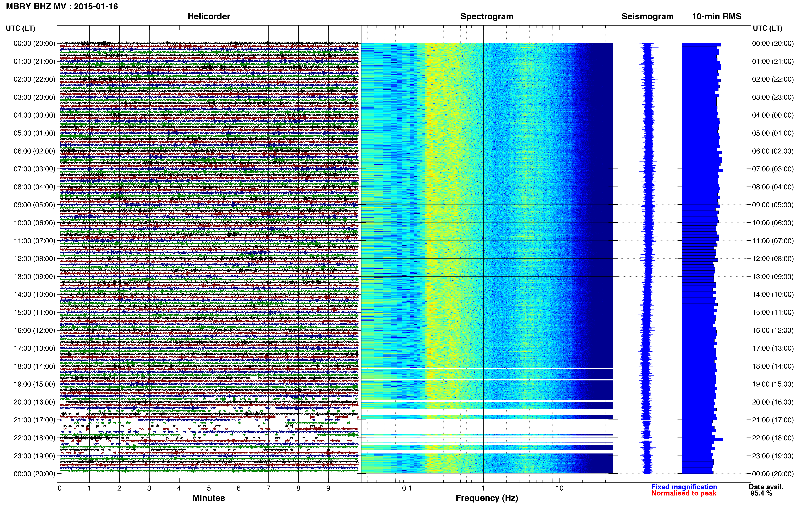This screenshot has height=508, width=812.
Task: Click left time label '14:00 (10:00)'
Action: 34,294
